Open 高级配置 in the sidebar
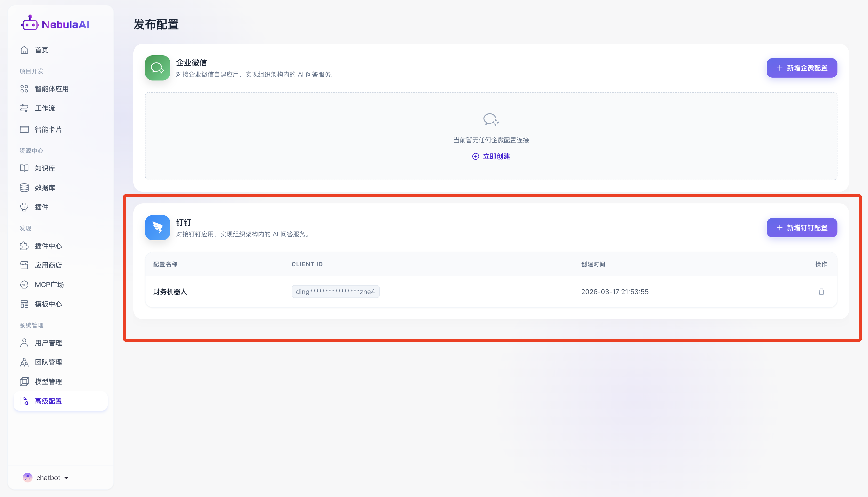Viewport: 868px width, 497px height. tap(48, 401)
